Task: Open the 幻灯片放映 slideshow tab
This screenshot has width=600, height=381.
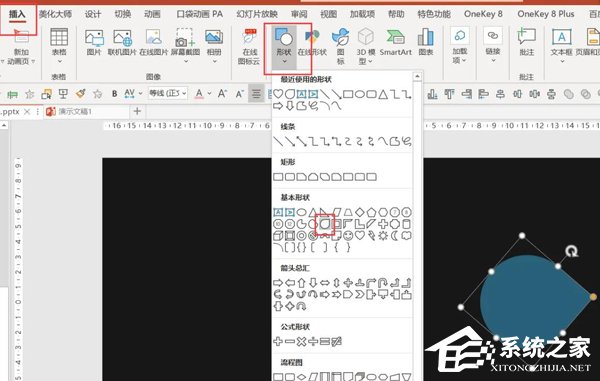Action: tap(257, 14)
